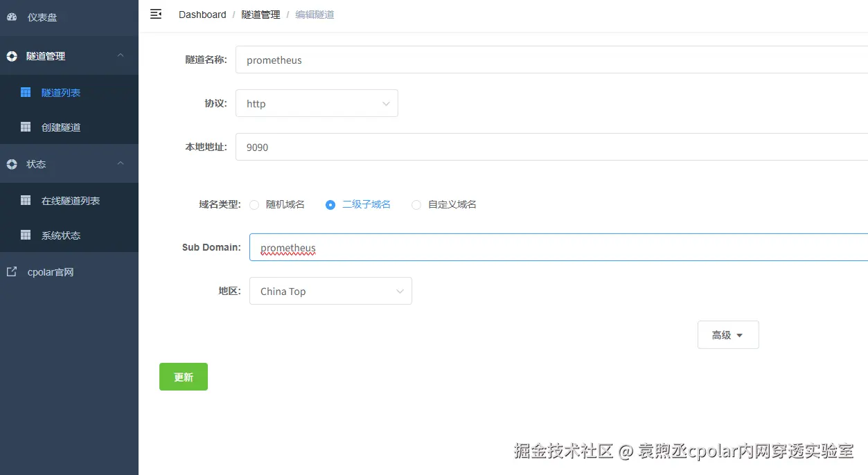Select the 自定义域名 radio option
Image resolution: width=868 pixels, height=475 pixels.
[416, 205]
